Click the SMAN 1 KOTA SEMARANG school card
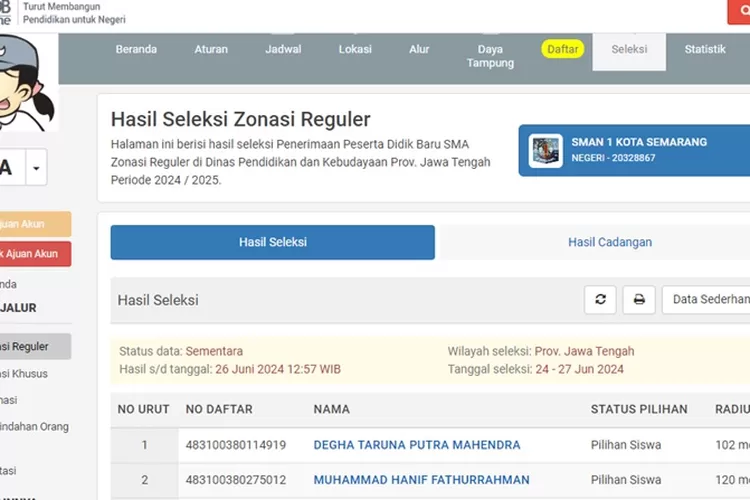This screenshot has height=500, width=750. [x=634, y=151]
